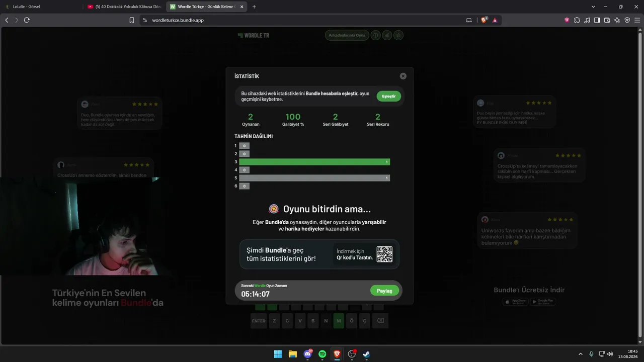Open the Extensions puzzle piece menu

[x=577, y=20]
